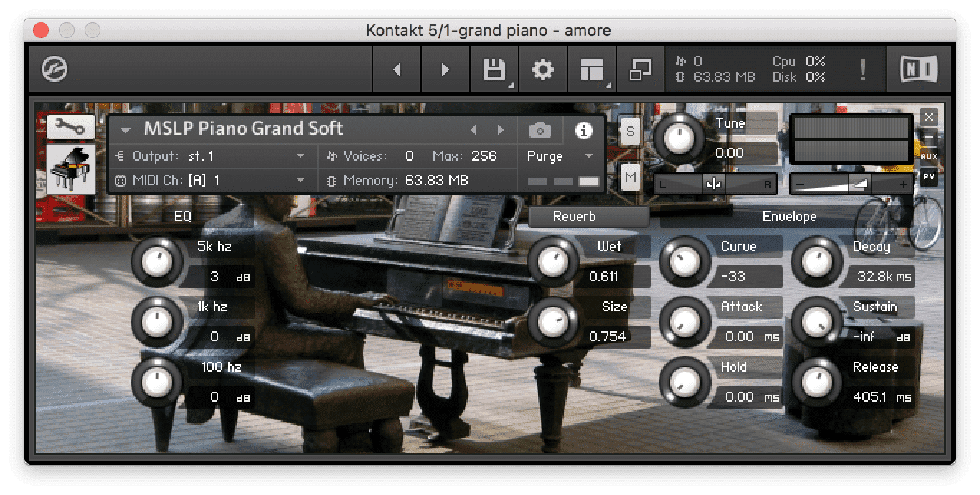The height and width of the screenshot is (495, 980).
Task: Open the Output st. 1 dropdown
Action: (x=212, y=156)
